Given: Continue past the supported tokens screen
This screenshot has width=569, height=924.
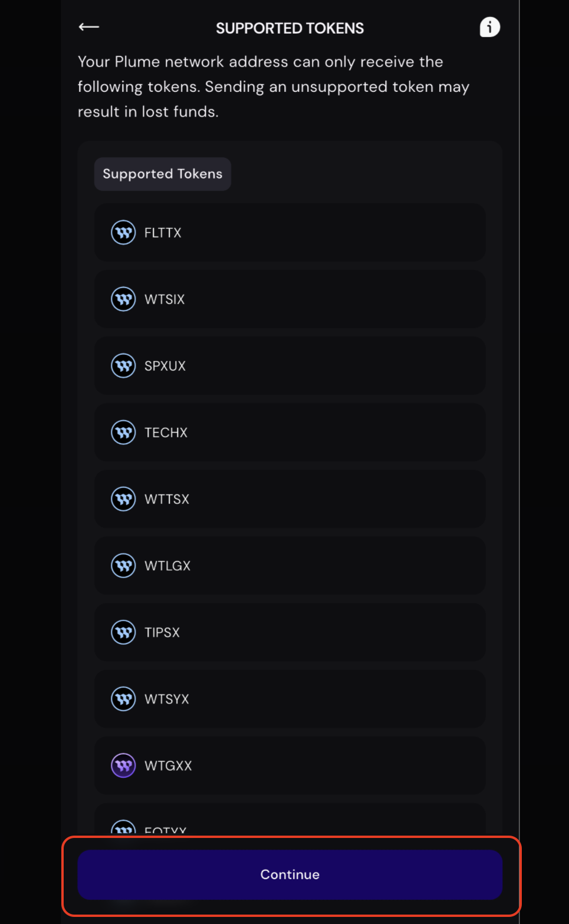Looking at the screenshot, I should (290, 874).
